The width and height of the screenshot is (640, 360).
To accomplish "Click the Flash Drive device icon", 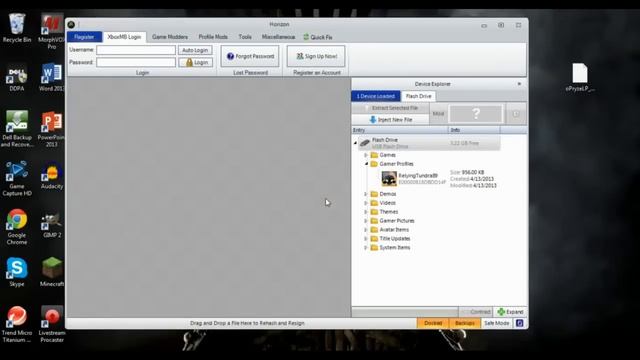I will (365, 143).
